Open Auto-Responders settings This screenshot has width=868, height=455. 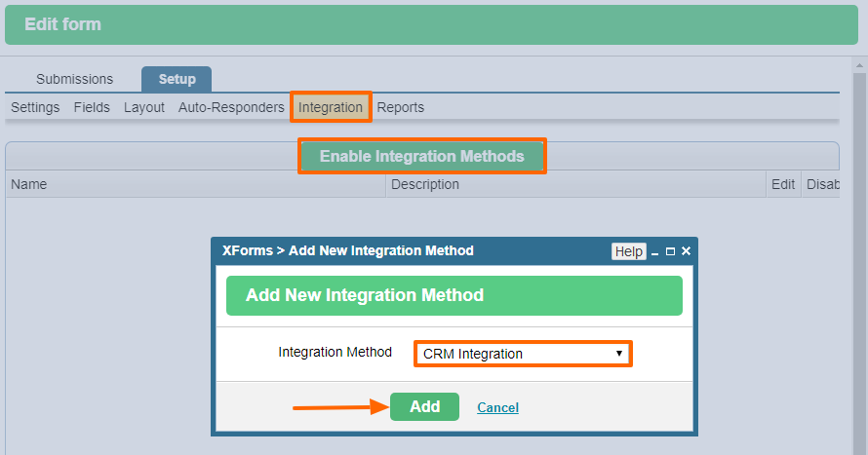(231, 107)
